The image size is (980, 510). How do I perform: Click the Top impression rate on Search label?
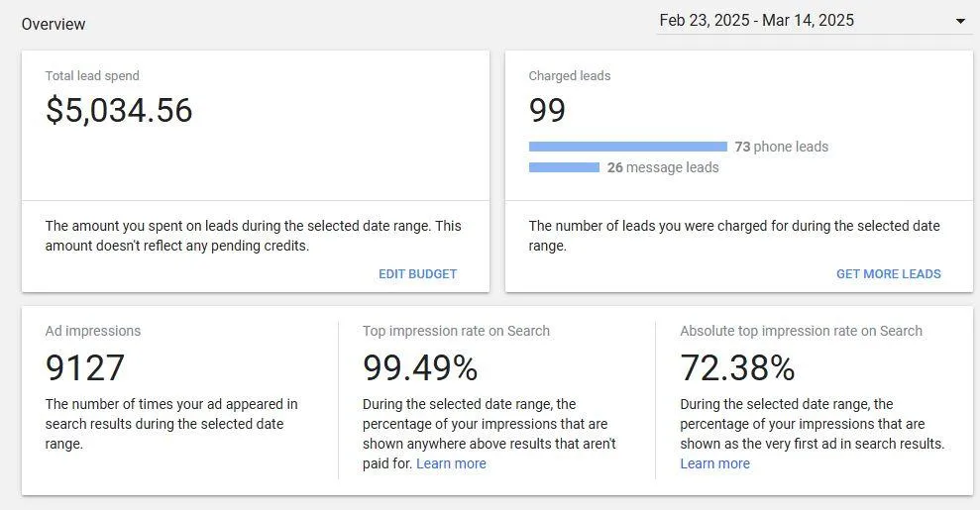(x=456, y=331)
